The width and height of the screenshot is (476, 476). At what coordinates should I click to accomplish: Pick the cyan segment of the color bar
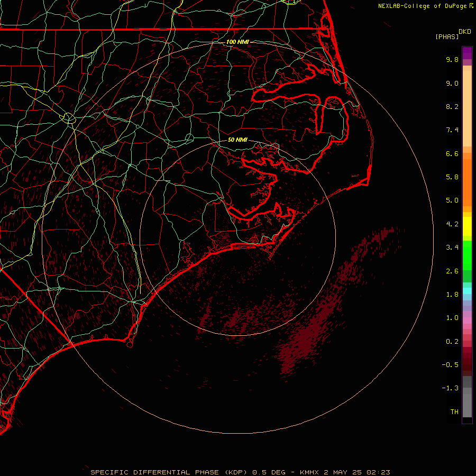tap(467, 291)
